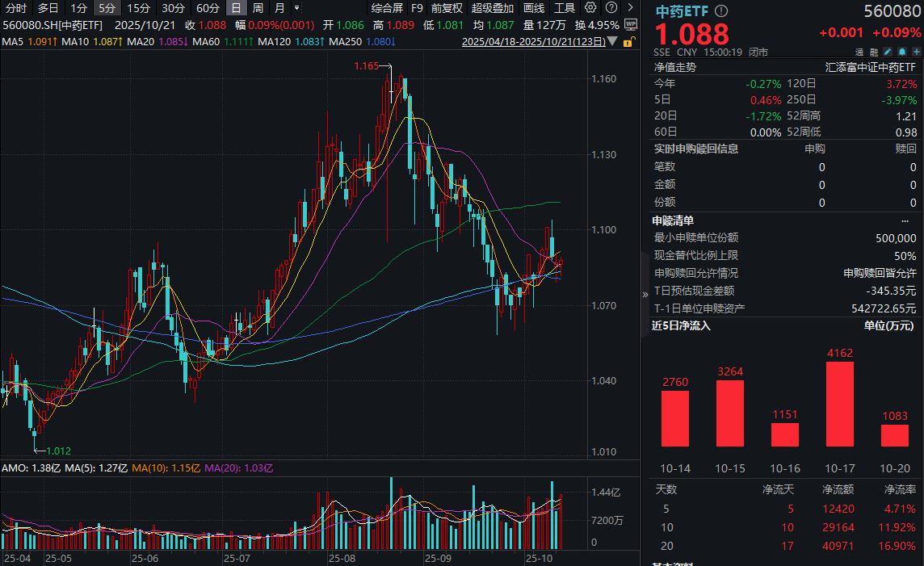Open the 工具 (Tools) menu icon
Screen dimensions: 924x566
[x=565, y=8]
